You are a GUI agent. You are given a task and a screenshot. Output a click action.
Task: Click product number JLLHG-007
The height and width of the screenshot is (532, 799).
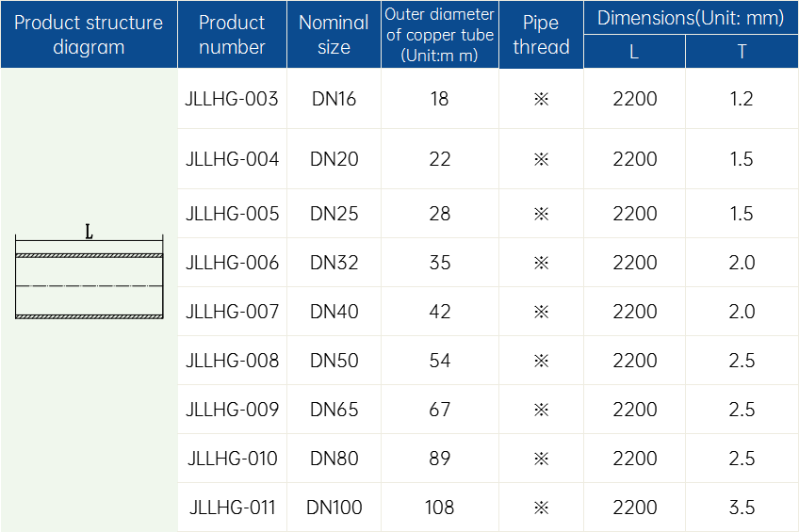click(232, 312)
